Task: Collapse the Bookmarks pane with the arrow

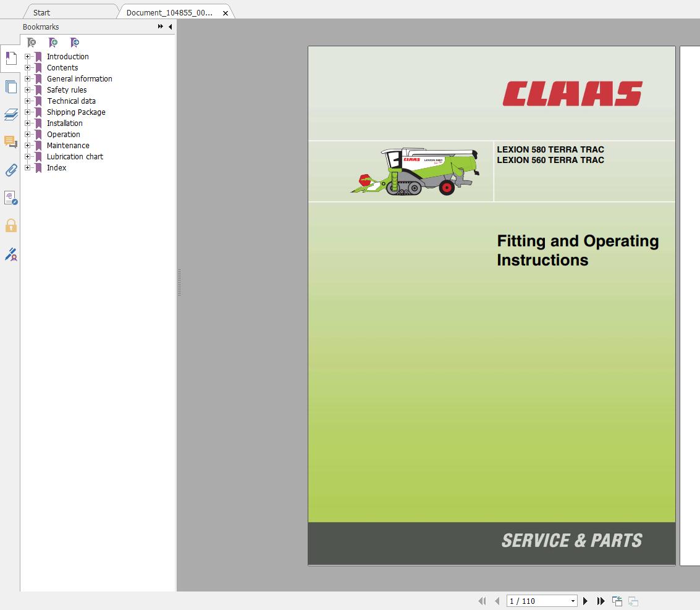Action: click(x=171, y=27)
